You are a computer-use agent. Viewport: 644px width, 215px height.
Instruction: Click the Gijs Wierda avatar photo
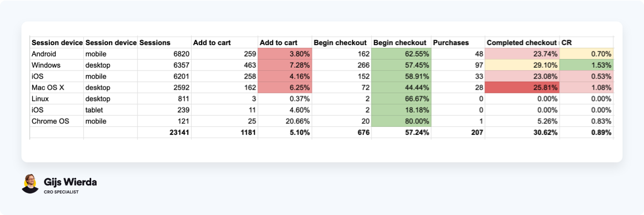coord(30,184)
